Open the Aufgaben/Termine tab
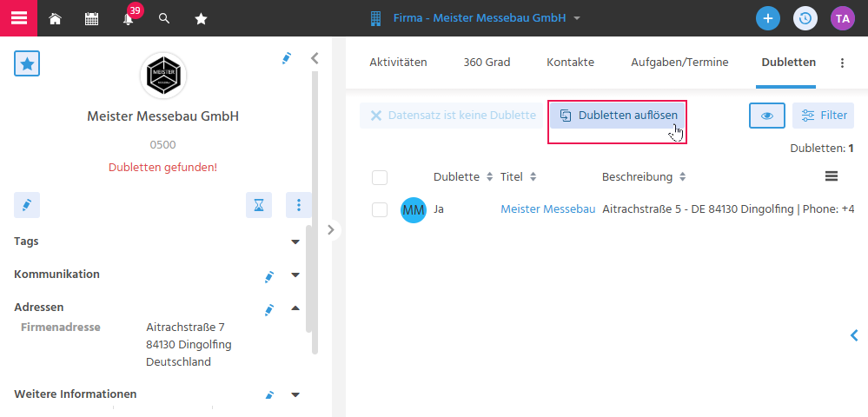Screen dimensions: 868x417 679,63
